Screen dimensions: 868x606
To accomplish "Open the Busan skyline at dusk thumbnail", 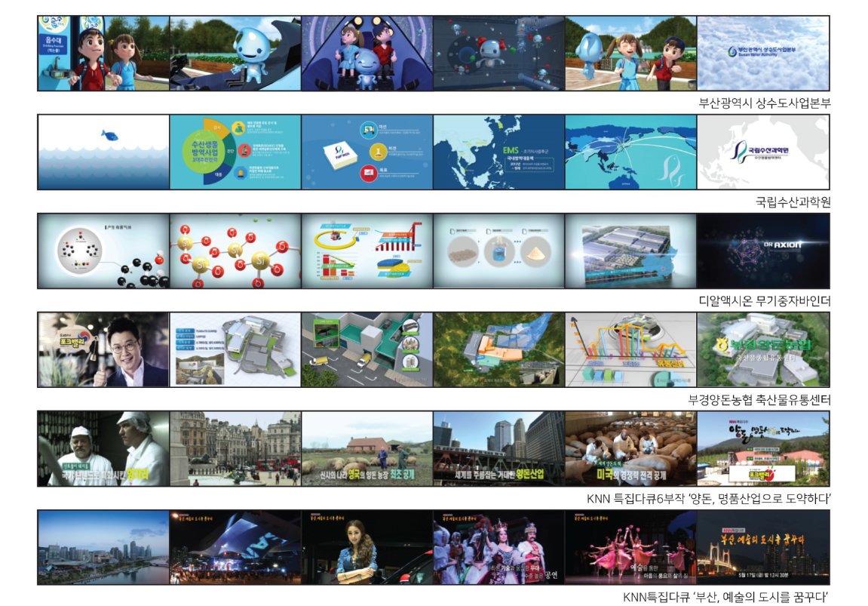I will click(x=103, y=547).
